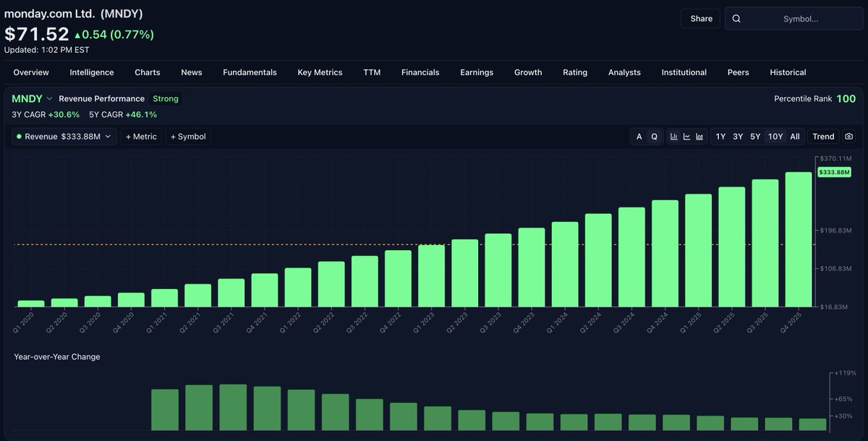This screenshot has width=868, height=441.
Task: Select the area chart type icon
Action: click(x=699, y=137)
